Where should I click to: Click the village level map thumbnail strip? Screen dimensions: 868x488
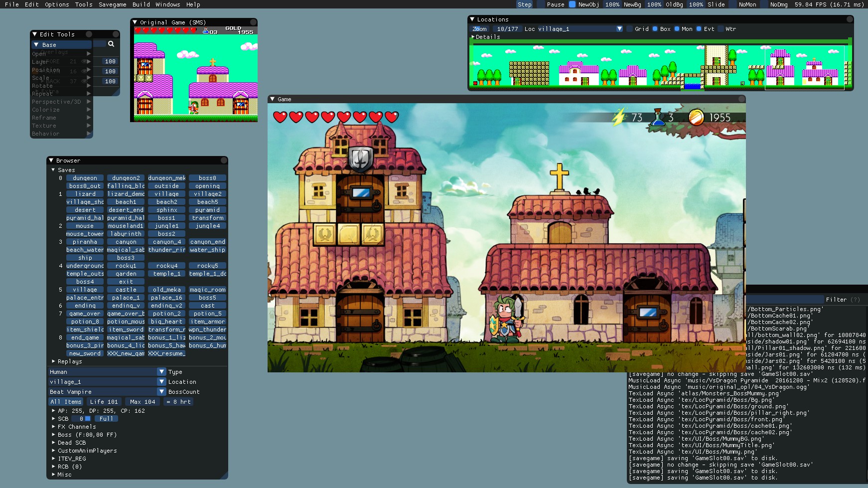click(660, 67)
